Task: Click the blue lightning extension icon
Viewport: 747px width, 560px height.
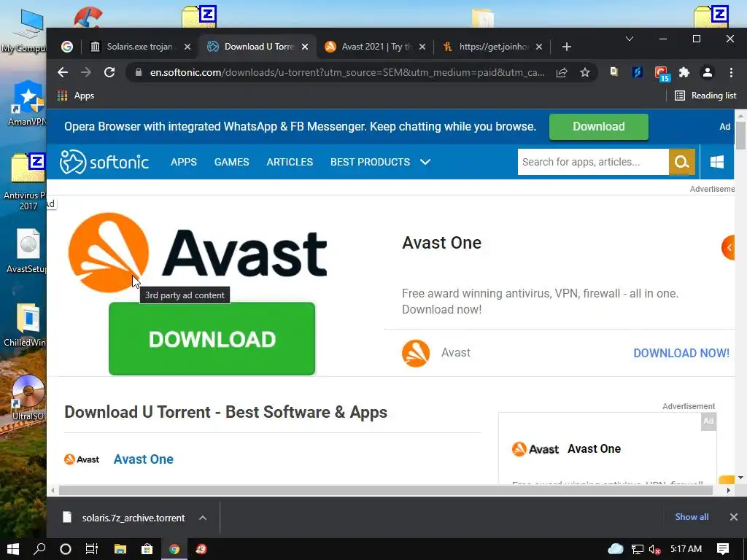Action: pos(638,72)
